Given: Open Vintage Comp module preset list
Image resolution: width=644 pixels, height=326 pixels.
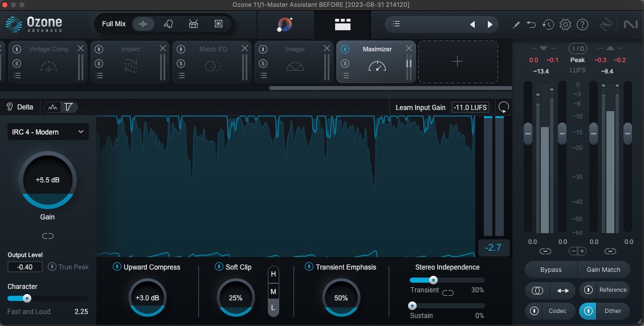Looking at the screenshot, I should pyautogui.click(x=17, y=76).
